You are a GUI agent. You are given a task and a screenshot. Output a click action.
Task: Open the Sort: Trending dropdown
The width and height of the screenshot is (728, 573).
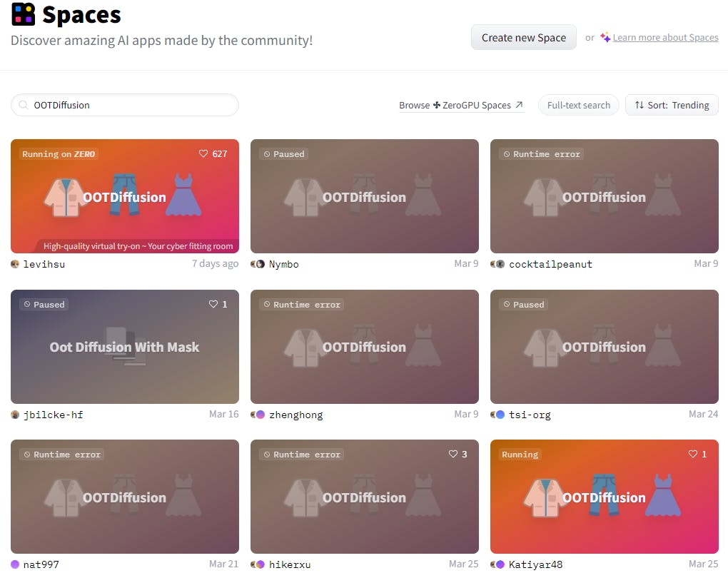[x=672, y=105]
